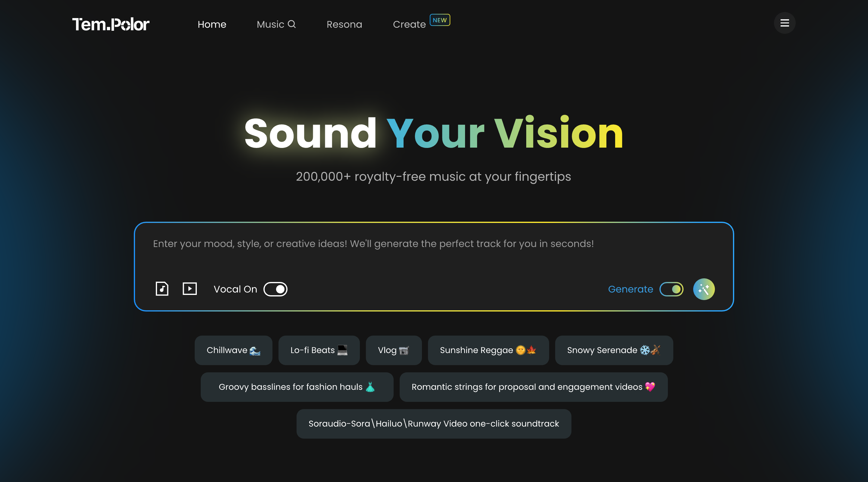868x482 pixels.
Task: Click the magic wand generate icon
Action: (x=704, y=289)
